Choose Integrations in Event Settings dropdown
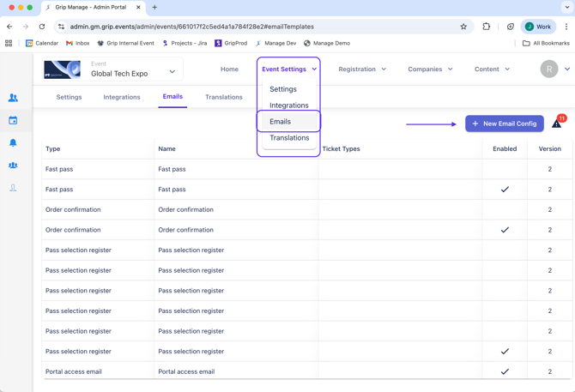 (289, 106)
